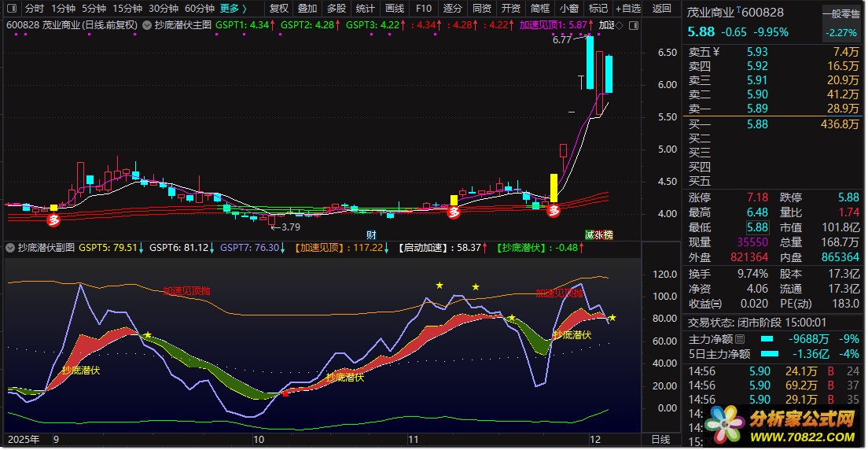The image size is (868, 450).
Task: Click 6.77 high price label
Action: [x=561, y=40]
